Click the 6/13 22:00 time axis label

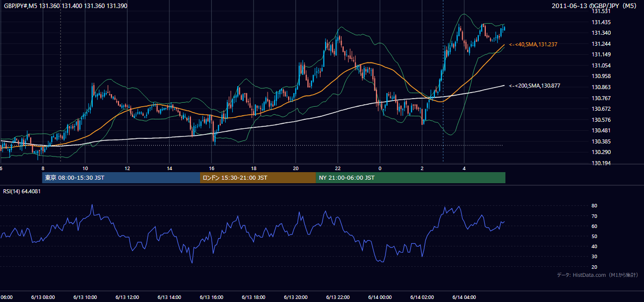click(x=338, y=297)
